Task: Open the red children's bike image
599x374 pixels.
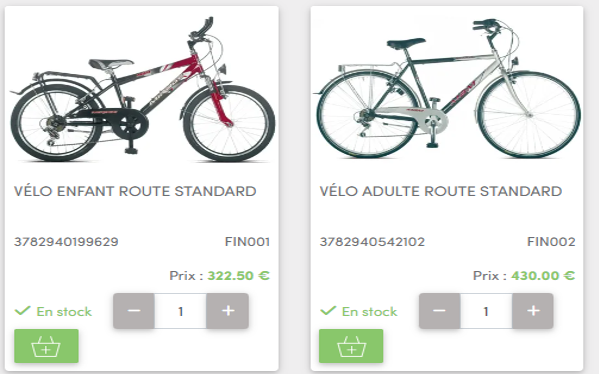Action: tap(142, 90)
